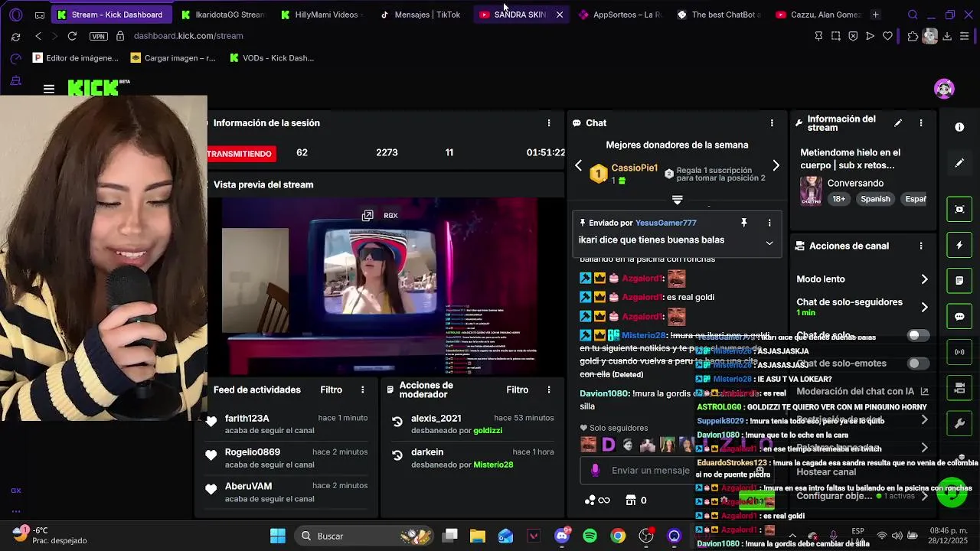Toggle the Chat de solo-emotes switch
This screenshot has width=980, height=551.
coord(917,364)
